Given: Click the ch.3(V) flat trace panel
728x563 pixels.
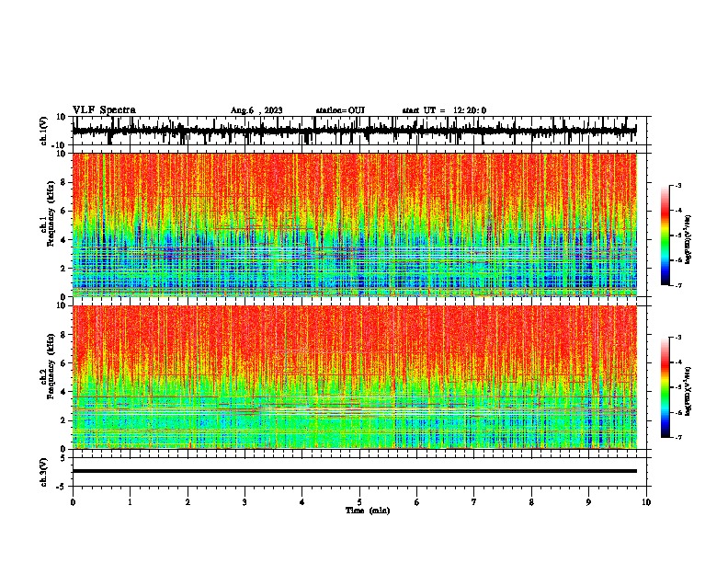Looking at the screenshot, I should pos(361,472).
